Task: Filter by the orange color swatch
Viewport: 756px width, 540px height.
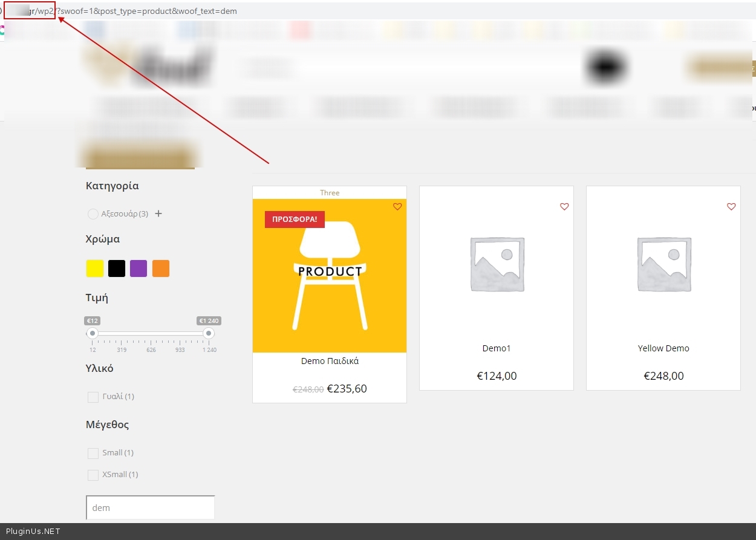Action: [161, 268]
